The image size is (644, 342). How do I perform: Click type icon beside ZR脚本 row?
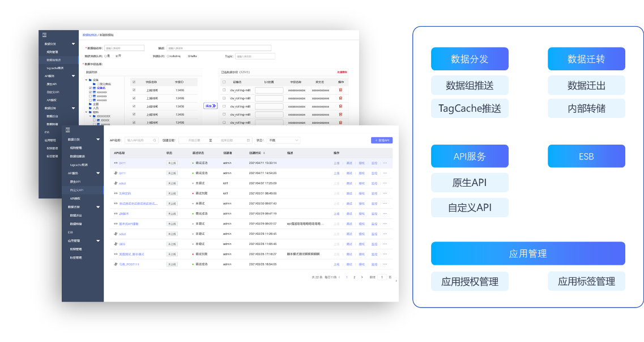(x=116, y=213)
